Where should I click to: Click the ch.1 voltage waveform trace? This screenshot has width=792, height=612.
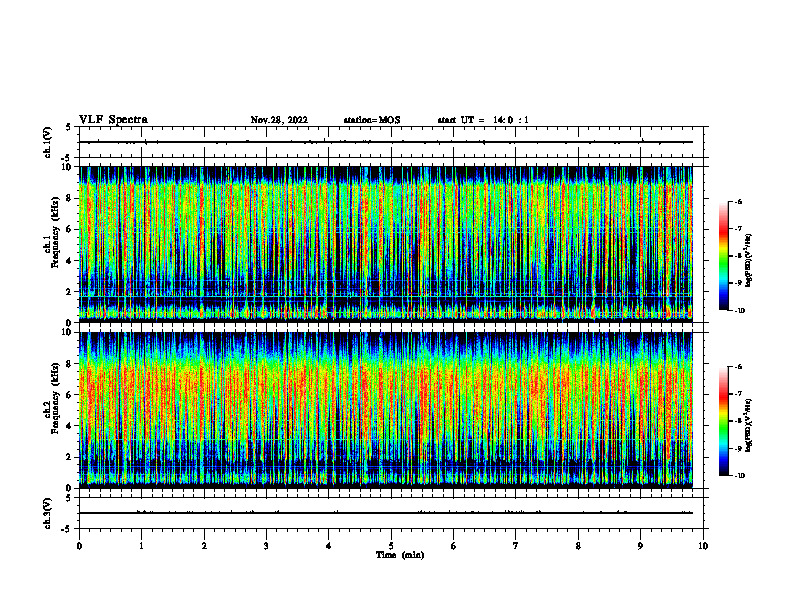[x=386, y=142]
